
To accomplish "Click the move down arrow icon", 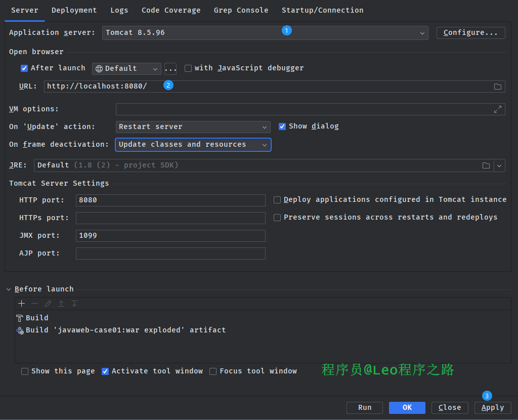I will pyautogui.click(x=74, y=304).
